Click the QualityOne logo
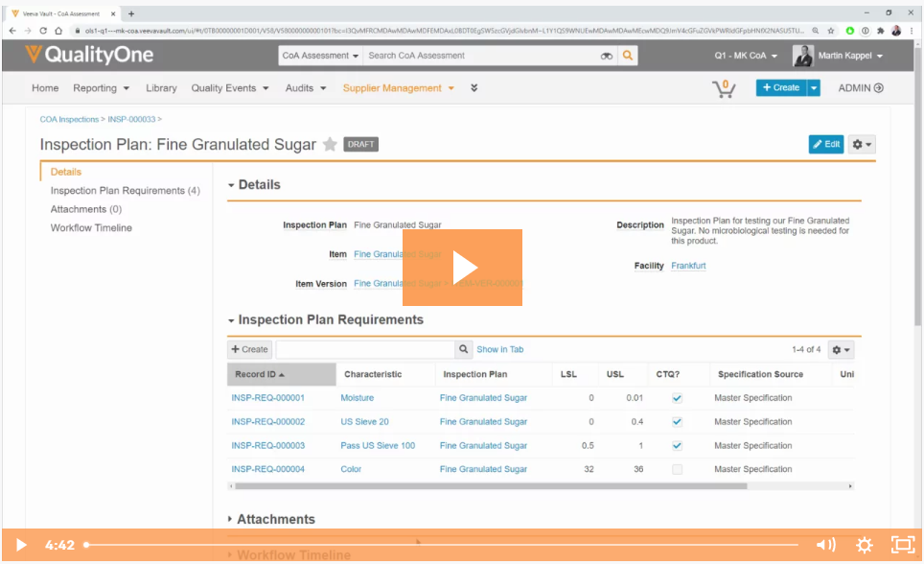This screenshot has height=564, width=924. coord(89,55)
